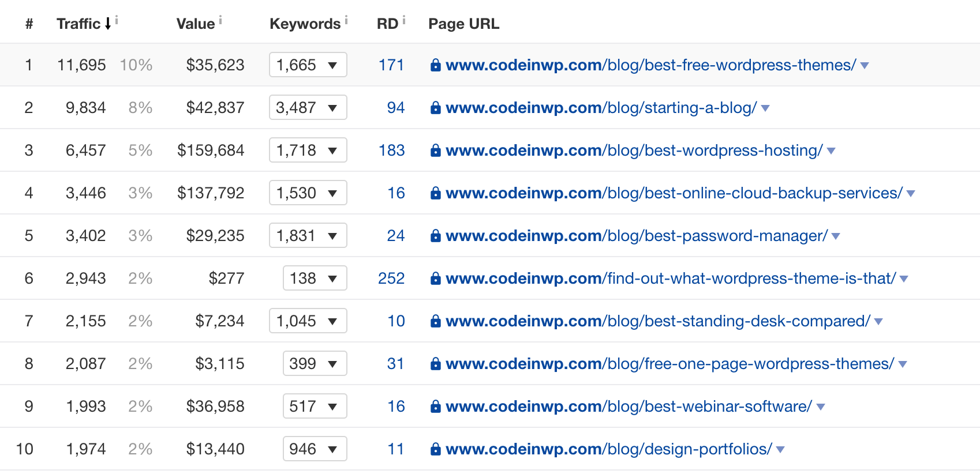
Task: Click lock icon for find-out-what-wordpress-theme-is-that URL
Action: [x=436, y=279]
